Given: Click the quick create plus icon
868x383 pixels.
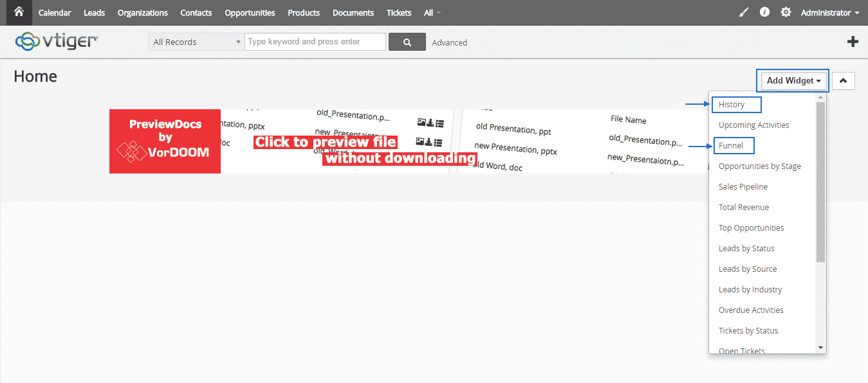Looking at the screenshot, I should [x=853, y=42].
